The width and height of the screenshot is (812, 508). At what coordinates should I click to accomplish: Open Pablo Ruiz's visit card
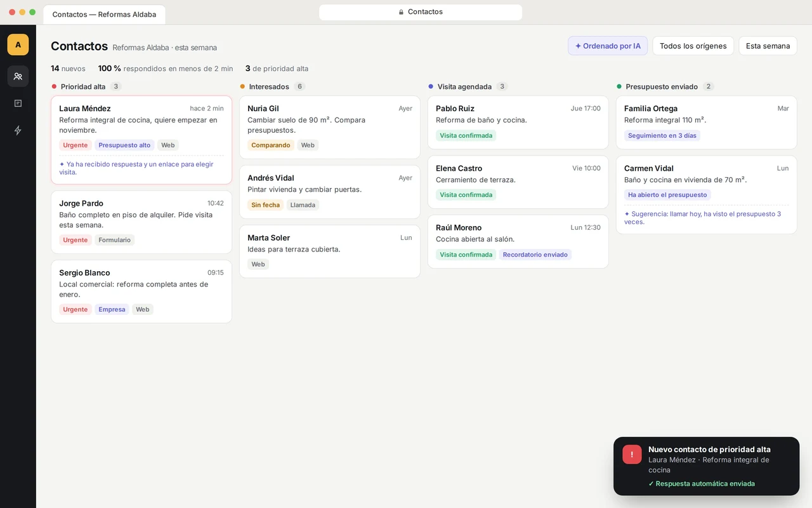click(x=518, y=122)
